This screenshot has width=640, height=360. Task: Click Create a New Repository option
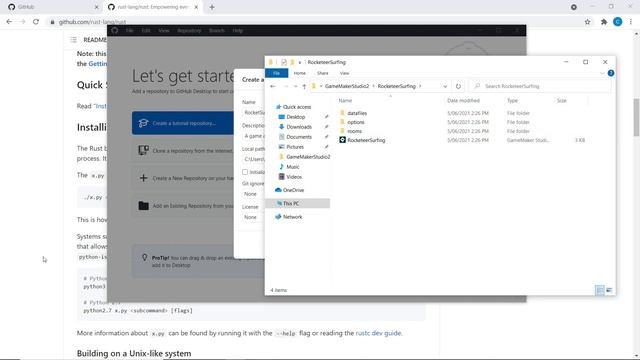(x=183, y=178)
